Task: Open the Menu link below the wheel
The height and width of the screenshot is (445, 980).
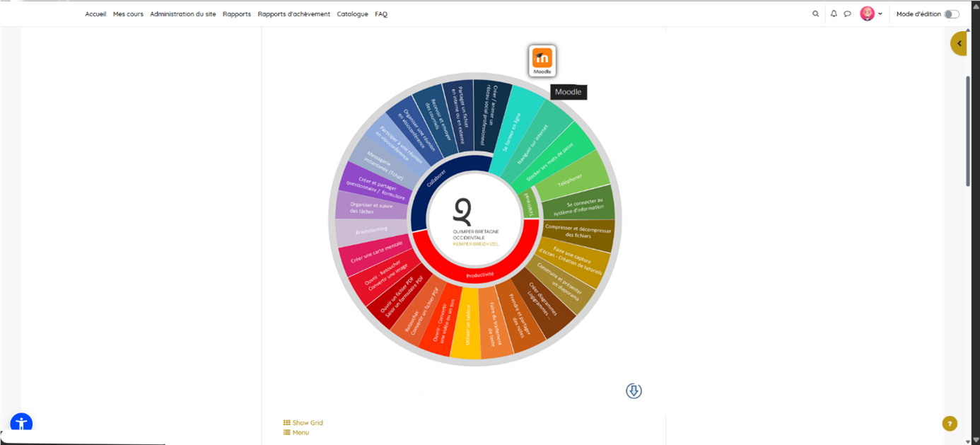Action: (x=300, y=432)
